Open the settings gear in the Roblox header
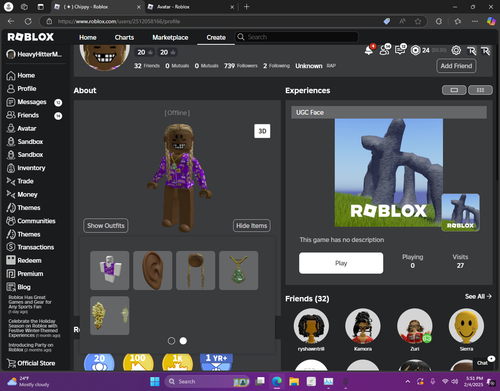This screenshot has width=500, height=391. 456,50
